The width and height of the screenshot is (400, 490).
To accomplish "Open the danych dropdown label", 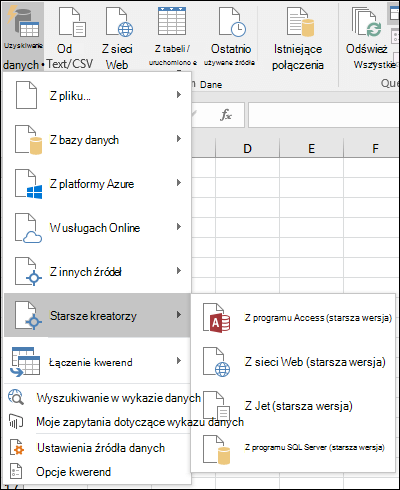I will click(x=23, y=65).
